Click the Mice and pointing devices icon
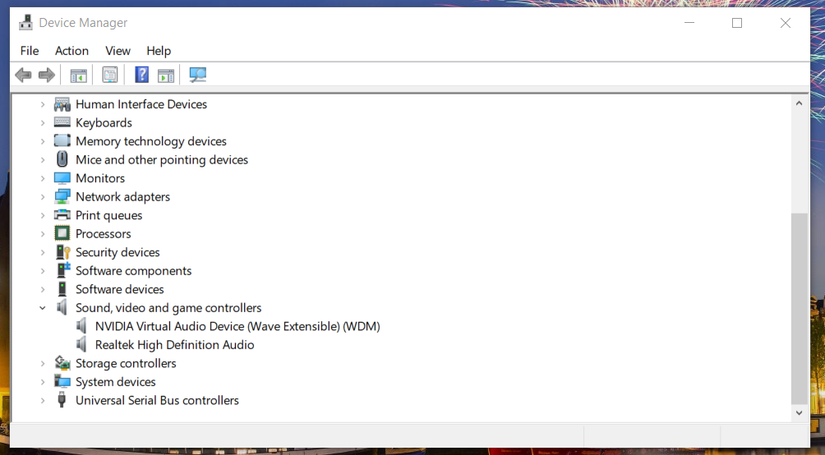Screen dimensions: 825x455 tap(62, 159)
